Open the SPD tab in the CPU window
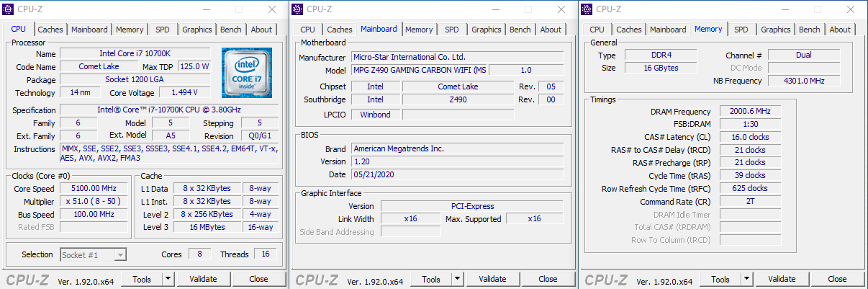This screenshot has height=289, width=868. [163, 30]
